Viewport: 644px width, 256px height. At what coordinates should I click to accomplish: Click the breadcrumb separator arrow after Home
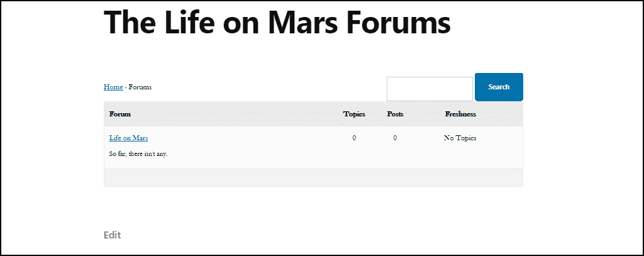click(x=126, y=87)
